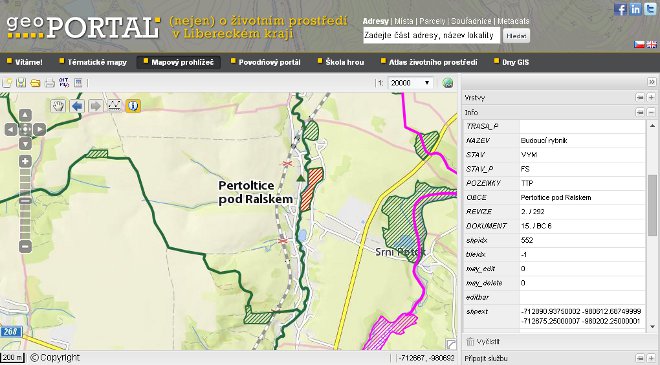The image size is (660, 365).
Task: Go back to previous map extent
Action: click(77, 106)
